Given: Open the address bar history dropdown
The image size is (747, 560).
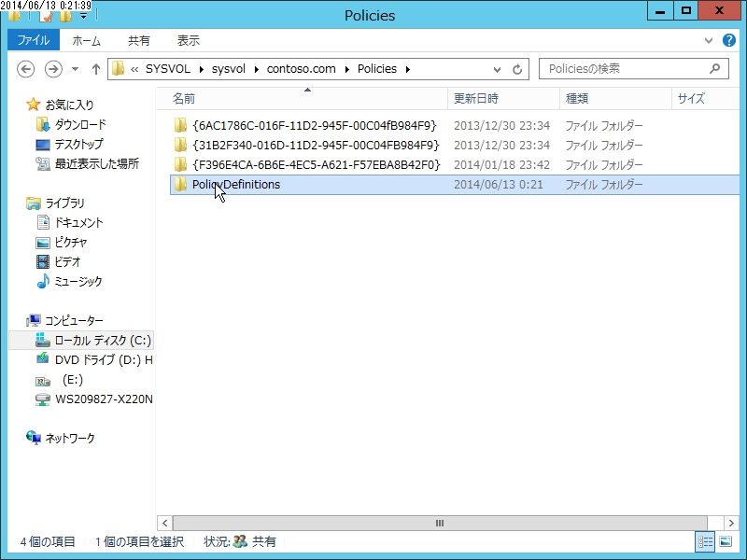Looking at the screenshot, I should [497, 69].
